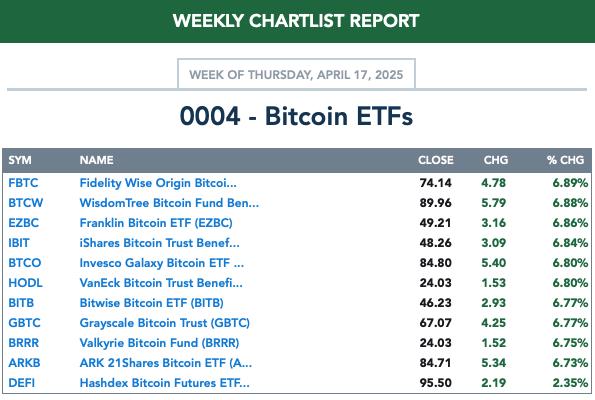
Task: Click the SYM column header
Action: tap(20, 160)
